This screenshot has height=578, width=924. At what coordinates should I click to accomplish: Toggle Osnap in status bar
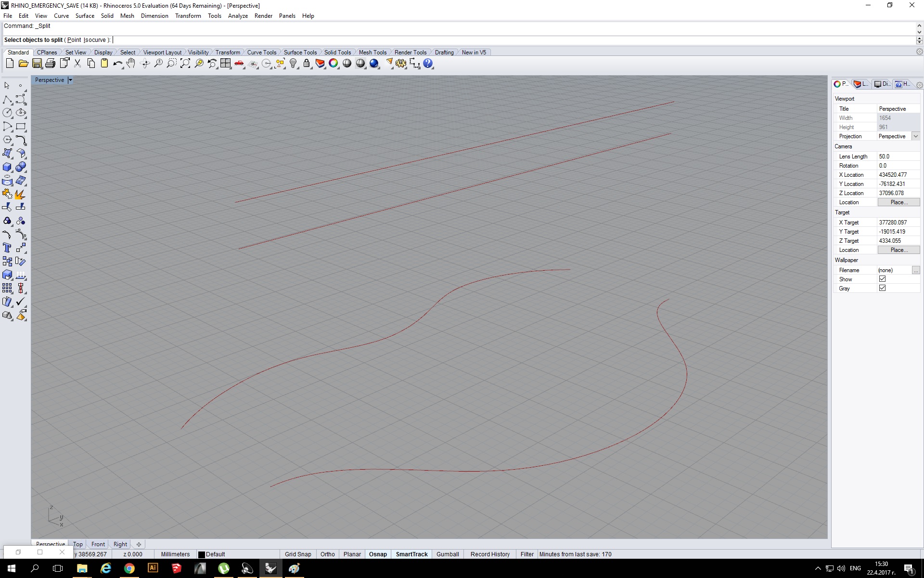(x=378, y=554)
